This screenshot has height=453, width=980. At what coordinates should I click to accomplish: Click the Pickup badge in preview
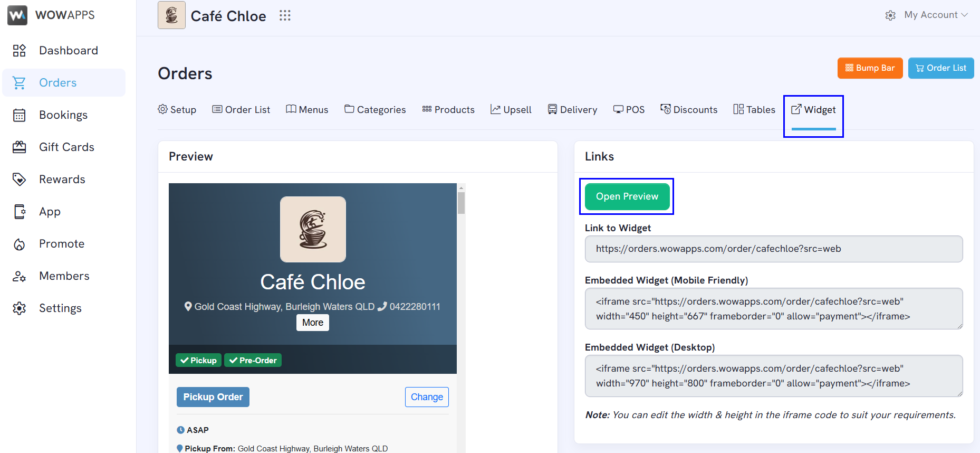pyautogui.click(x=198, y=360)
